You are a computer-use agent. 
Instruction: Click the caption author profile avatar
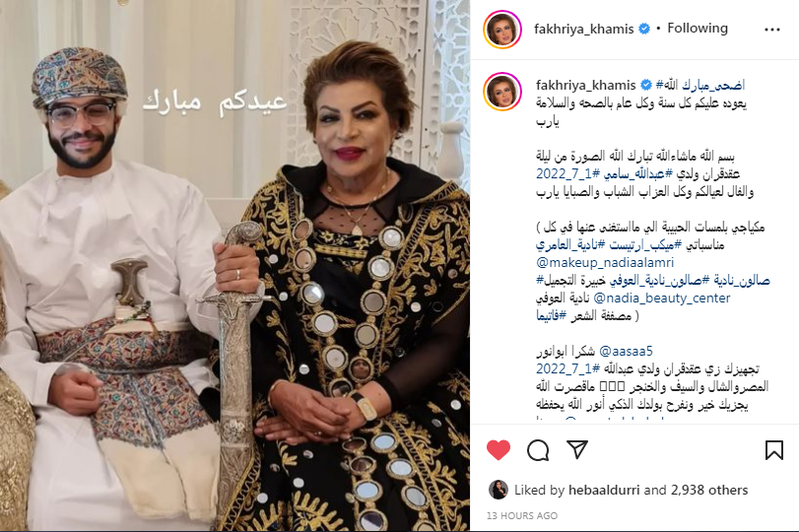[x=502, y=92]
